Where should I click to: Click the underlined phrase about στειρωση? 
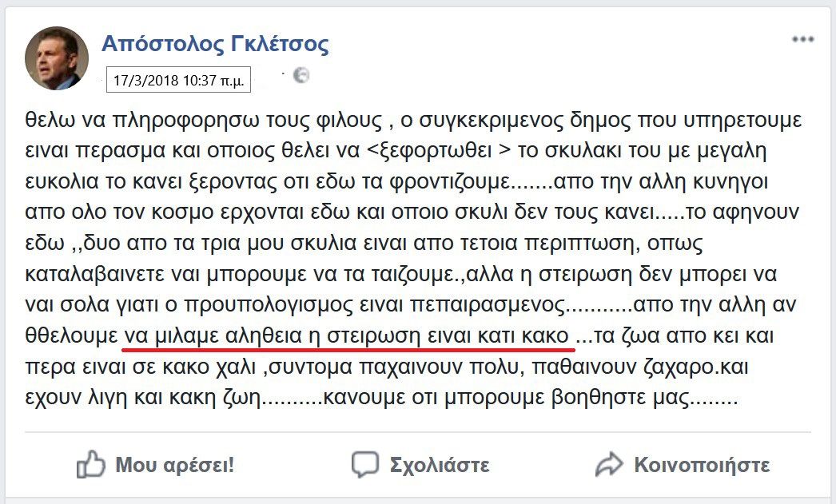tap(348, 335)
